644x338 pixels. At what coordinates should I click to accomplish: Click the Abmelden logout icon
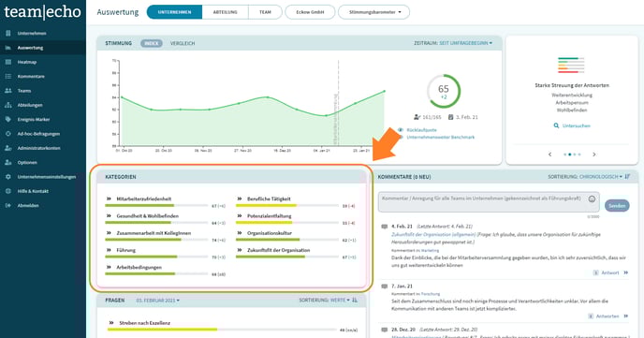[7, 205]
